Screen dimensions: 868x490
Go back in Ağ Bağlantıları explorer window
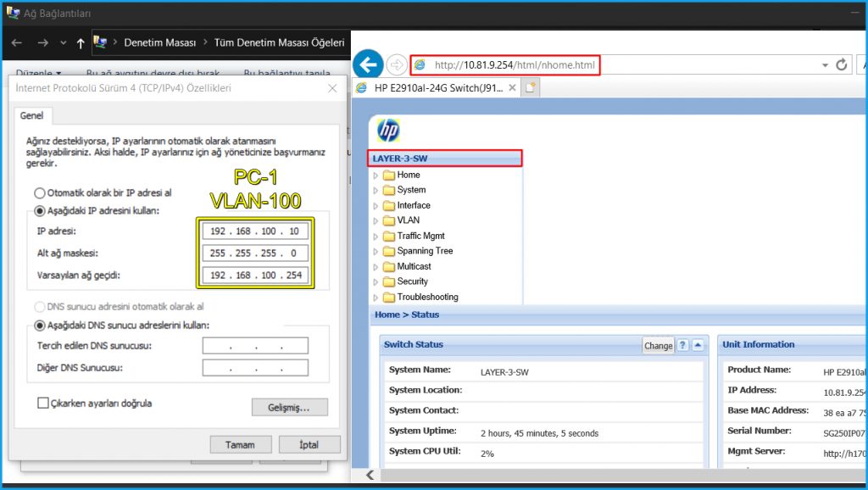tap(17, 42)
